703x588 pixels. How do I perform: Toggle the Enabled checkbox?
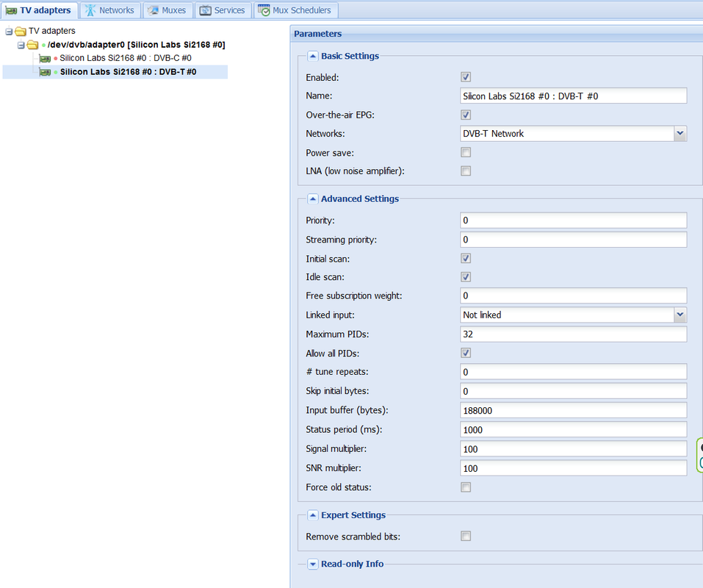(x=466, y=76)
